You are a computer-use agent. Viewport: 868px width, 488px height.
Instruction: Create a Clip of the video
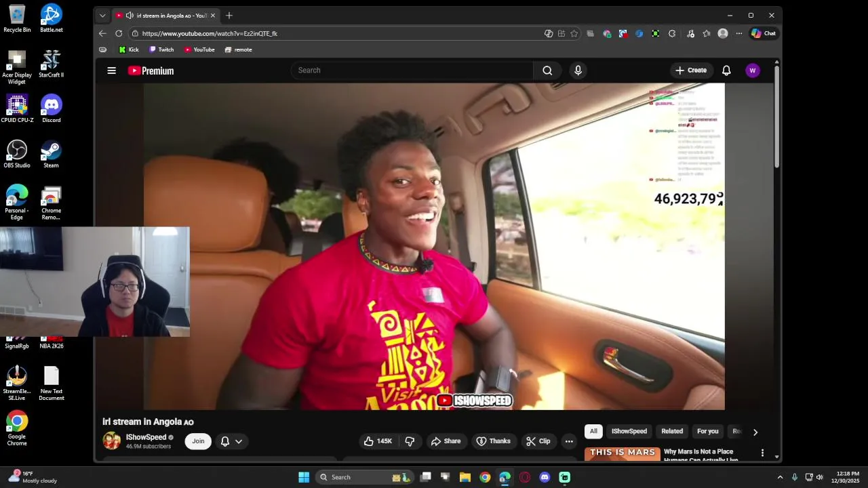[538, 441]
